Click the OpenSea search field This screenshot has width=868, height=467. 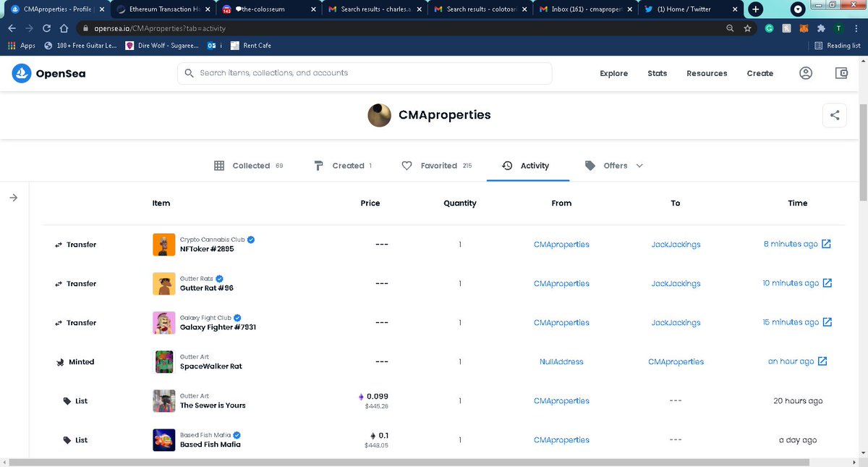[x=365, y=73]
